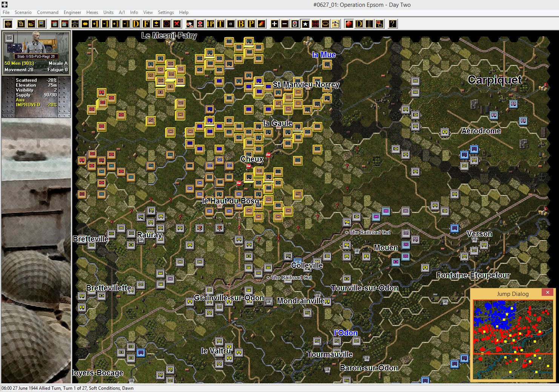The image size is (559, 392).
Task: Click the first bright -1 toolbar button
Action: 106,24
